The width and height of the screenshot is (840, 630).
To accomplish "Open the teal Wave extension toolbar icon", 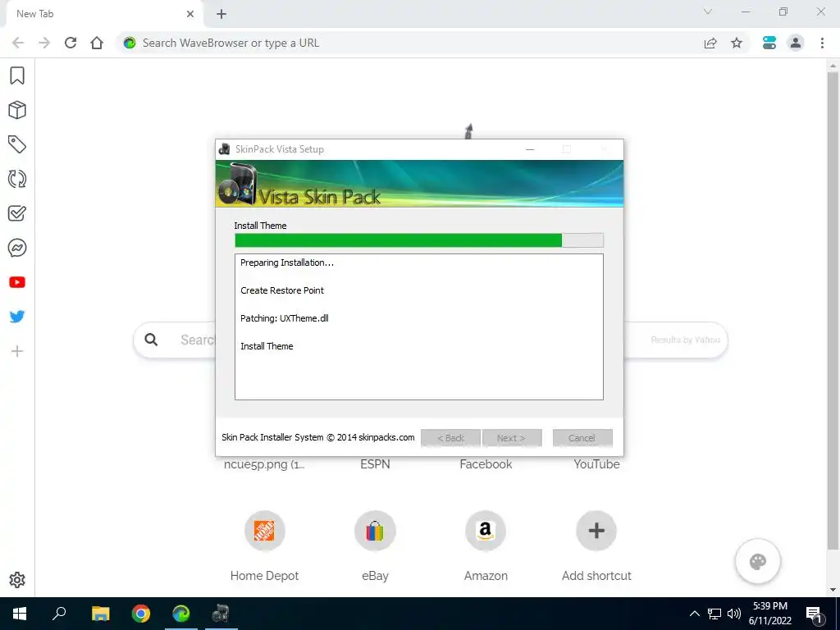I will 769,43.
